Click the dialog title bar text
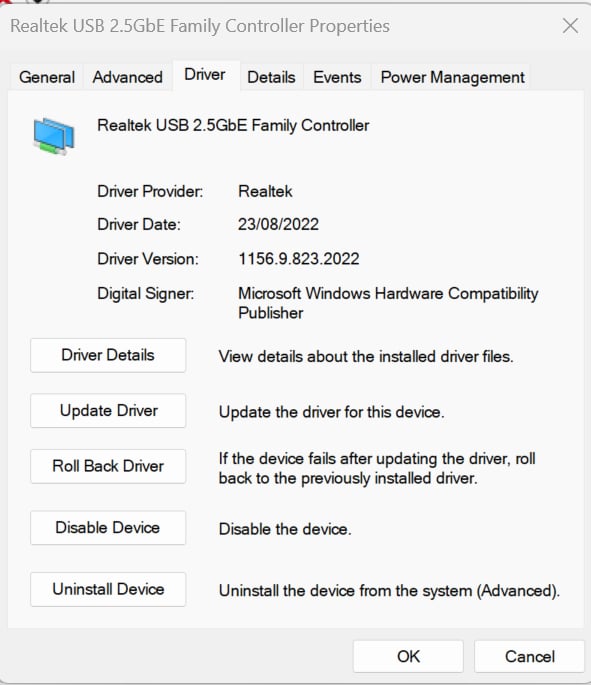 (x=200, y=26)
